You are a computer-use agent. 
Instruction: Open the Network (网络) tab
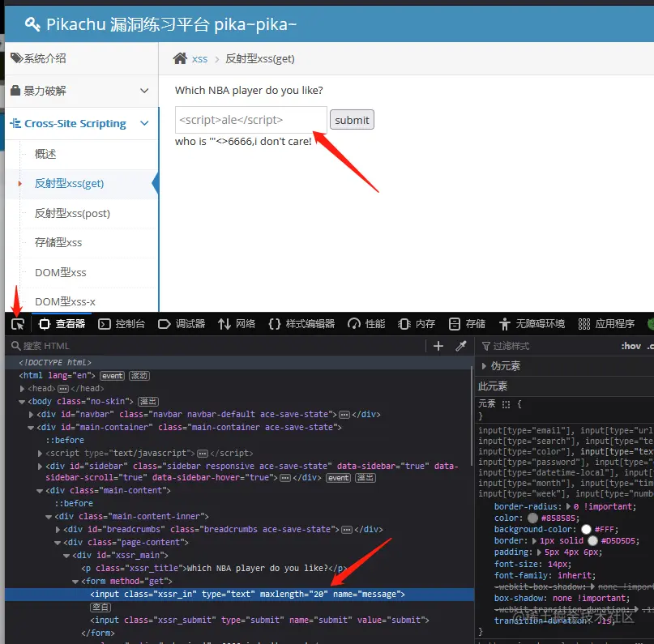point(237,324)
